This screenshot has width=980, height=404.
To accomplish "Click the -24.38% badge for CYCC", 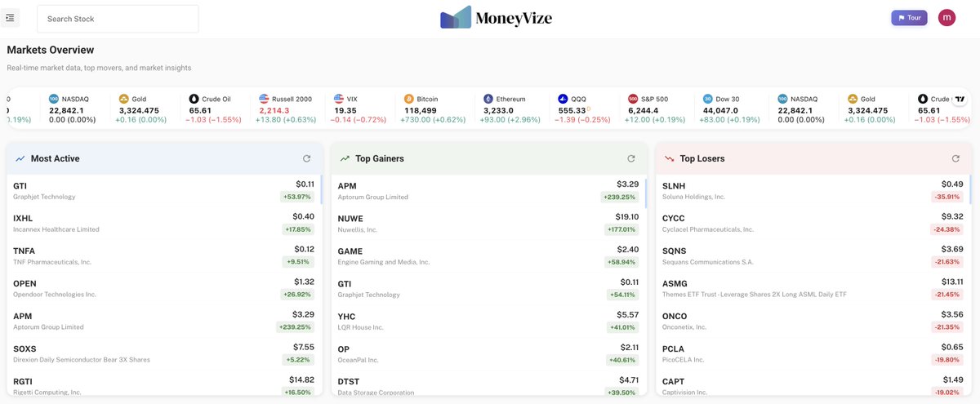I will [x=947, y=229].
